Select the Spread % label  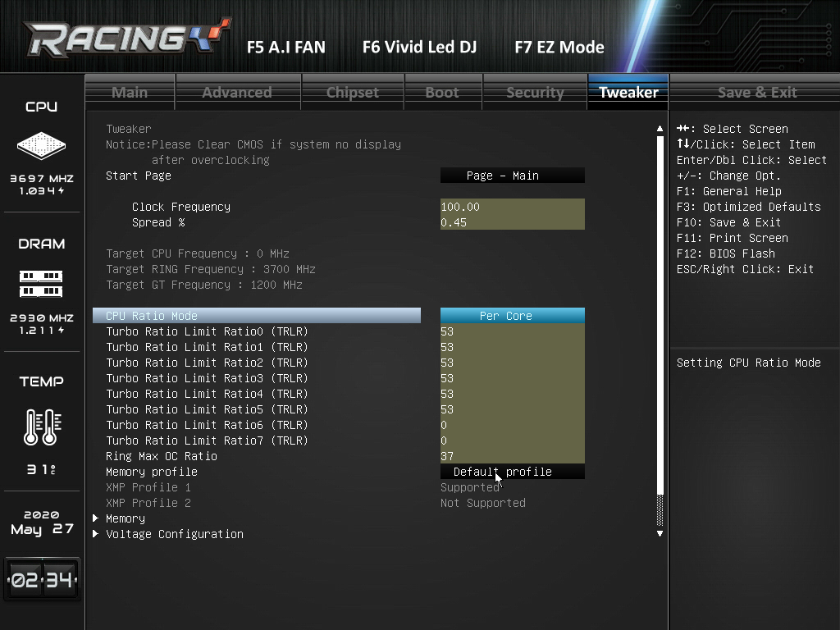[x=158, y=222]
